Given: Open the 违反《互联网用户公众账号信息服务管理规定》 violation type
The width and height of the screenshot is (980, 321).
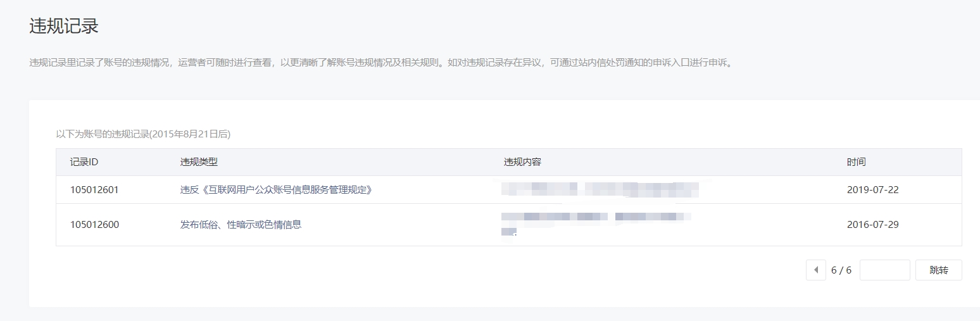Looking at the screenshot, I should click(x=276, y=190).
